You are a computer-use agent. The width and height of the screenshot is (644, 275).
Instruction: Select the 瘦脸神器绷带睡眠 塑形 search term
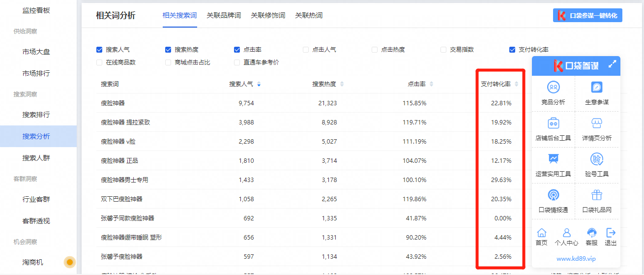point(131,238)
